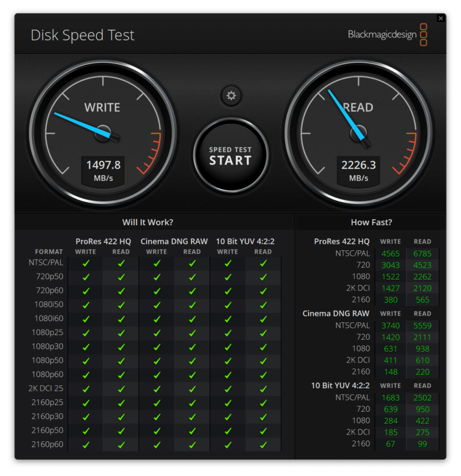Click the 1080p50 format row label

pyautogui.click(x=47, y=360)
